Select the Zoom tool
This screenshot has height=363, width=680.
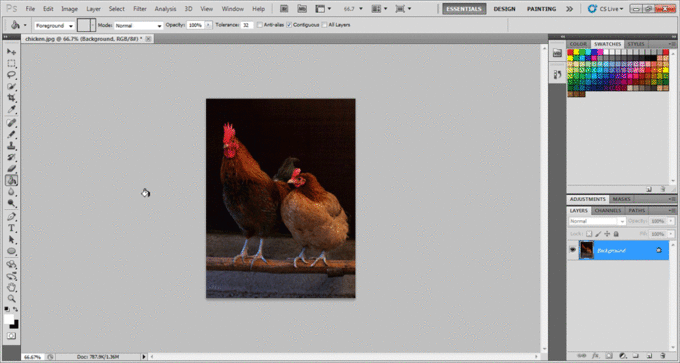pos(11,299)
